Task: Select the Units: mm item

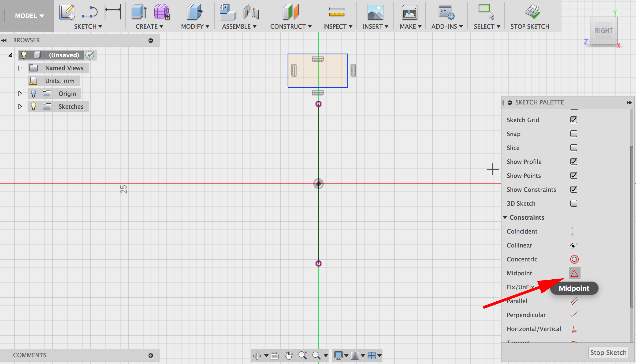Action: [54, 81]
